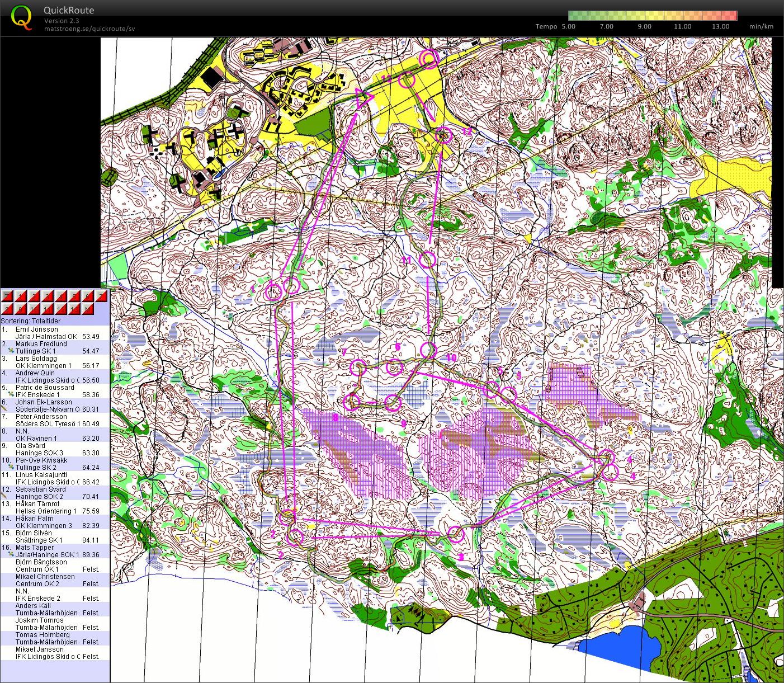Select Mikael Jansson of IFK Lidingös
This screenshot has width=784, height=683.
click(x=40, y=649)
